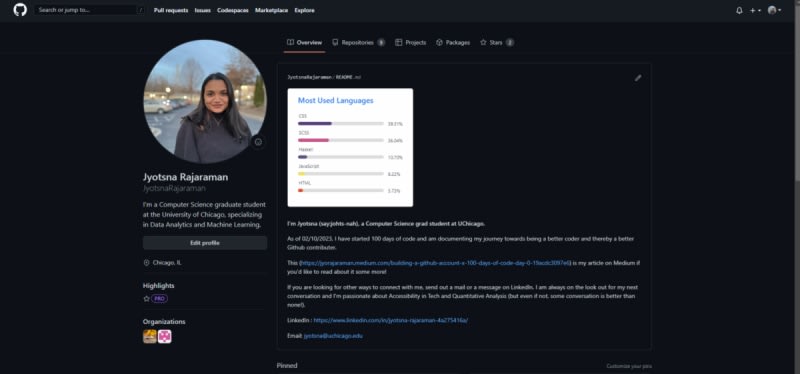Open the pink organization avatar
The width and height of the screenshot is (800, 374).
tap(164, 336)
